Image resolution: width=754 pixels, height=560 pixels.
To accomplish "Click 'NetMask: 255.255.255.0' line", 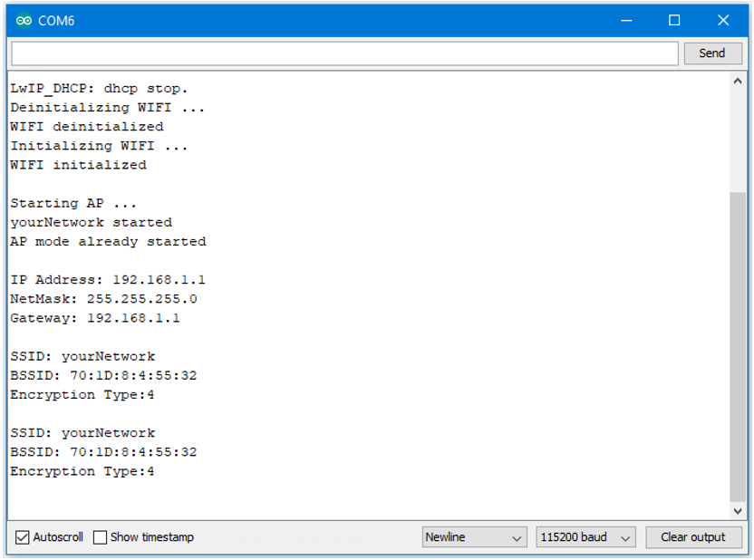I will (104, 299).
